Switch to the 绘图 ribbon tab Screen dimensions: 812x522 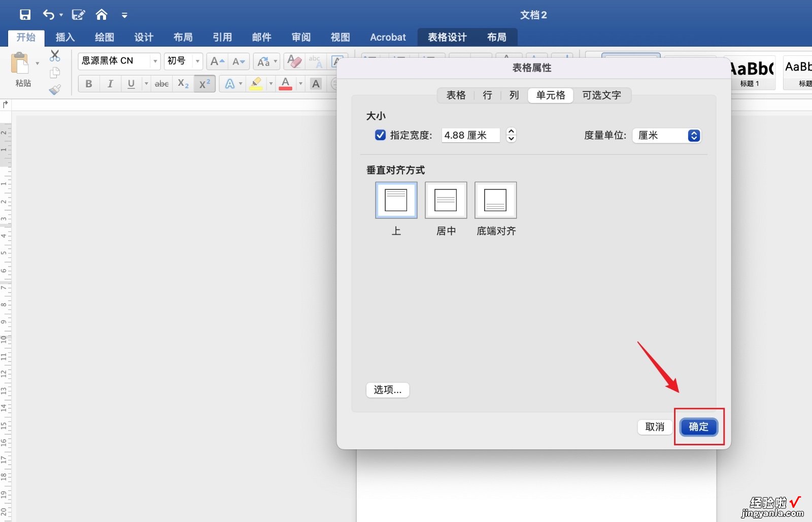point(105,38)
